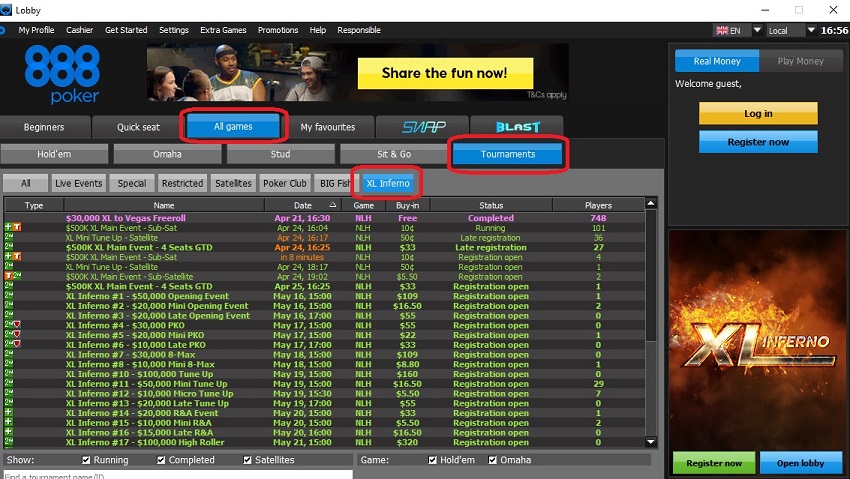Select the Poker Club filter tab
This screenshot has height=479, width=850.
coord(285,183)
